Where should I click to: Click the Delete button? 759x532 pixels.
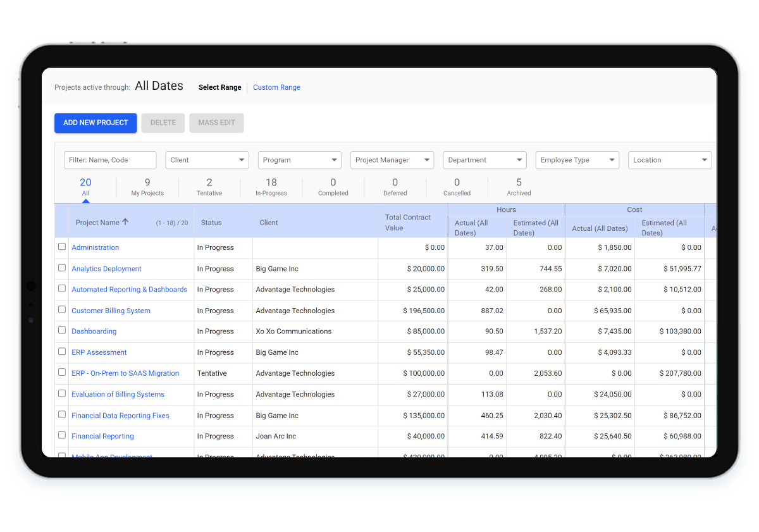pyautogui.click(x=163, y=123)
